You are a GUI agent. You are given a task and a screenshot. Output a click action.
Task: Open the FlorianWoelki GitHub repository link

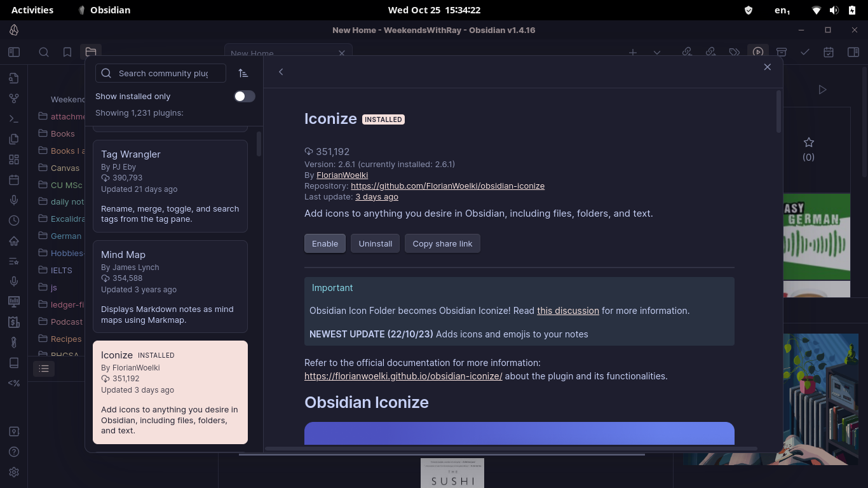tap(447, 186)
